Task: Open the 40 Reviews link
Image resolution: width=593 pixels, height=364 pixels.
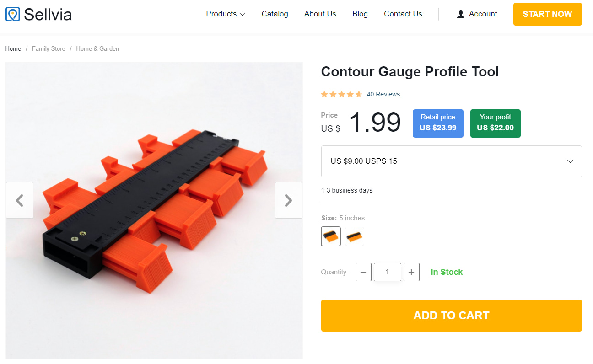Action: (x=383, y=95)
